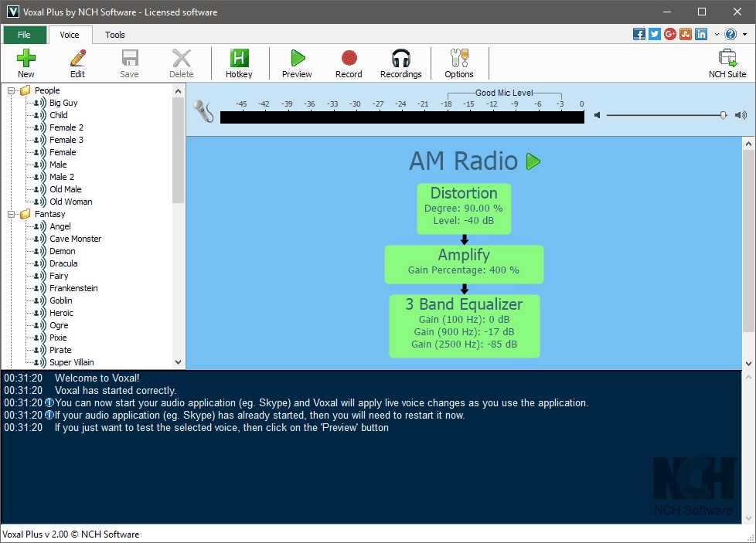The image size is (756, 543).
Task: Open the Recordings list
Action: point(400,63)
